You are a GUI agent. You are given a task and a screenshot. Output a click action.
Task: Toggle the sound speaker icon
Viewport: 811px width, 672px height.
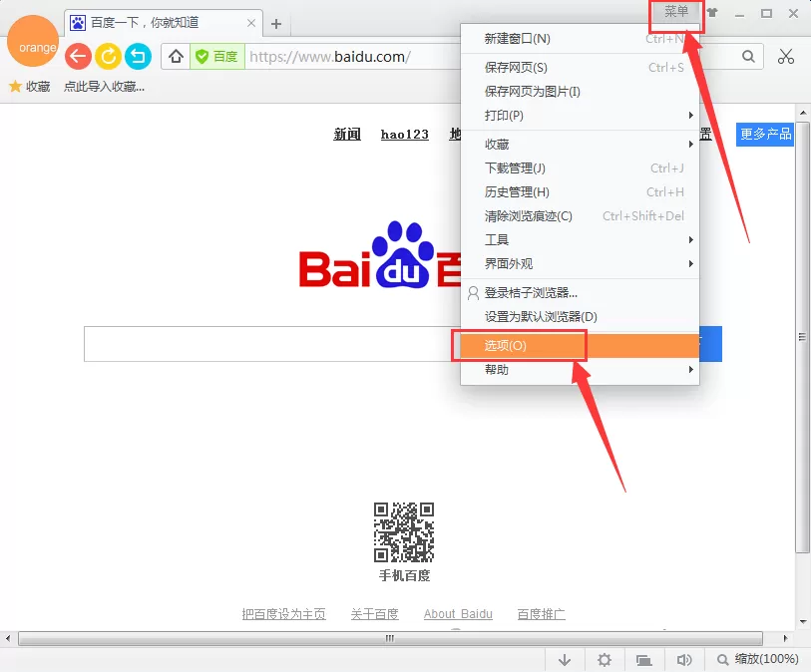tap(683, 660)
